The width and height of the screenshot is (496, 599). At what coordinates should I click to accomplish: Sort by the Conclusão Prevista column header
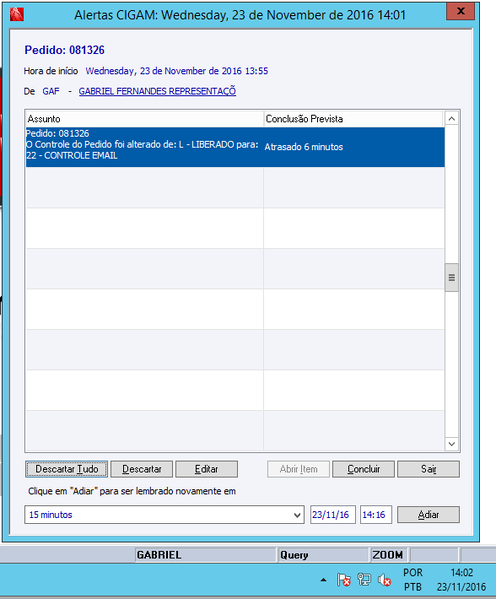click(353, 119)
